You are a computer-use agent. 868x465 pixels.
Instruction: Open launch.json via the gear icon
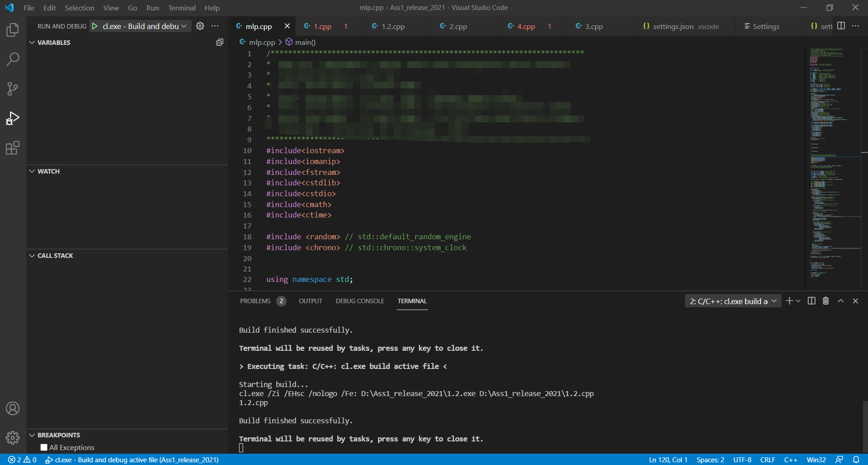pos(200,26)
